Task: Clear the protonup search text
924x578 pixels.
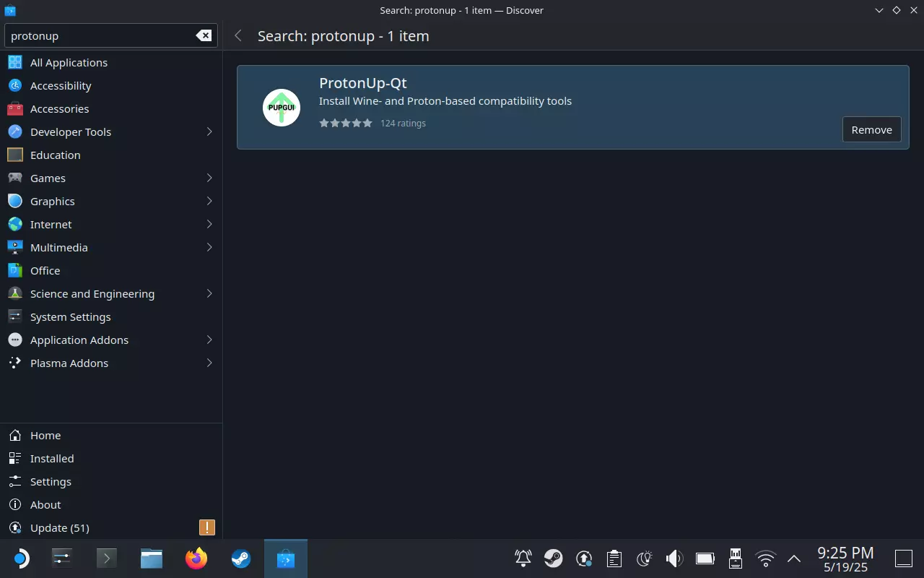Action: pyautogui.click(x=204, y=35)
